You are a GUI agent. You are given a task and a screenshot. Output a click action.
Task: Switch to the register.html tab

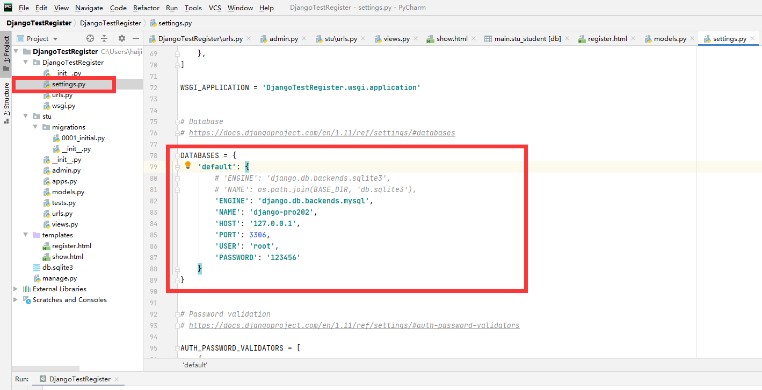(607, 39)
